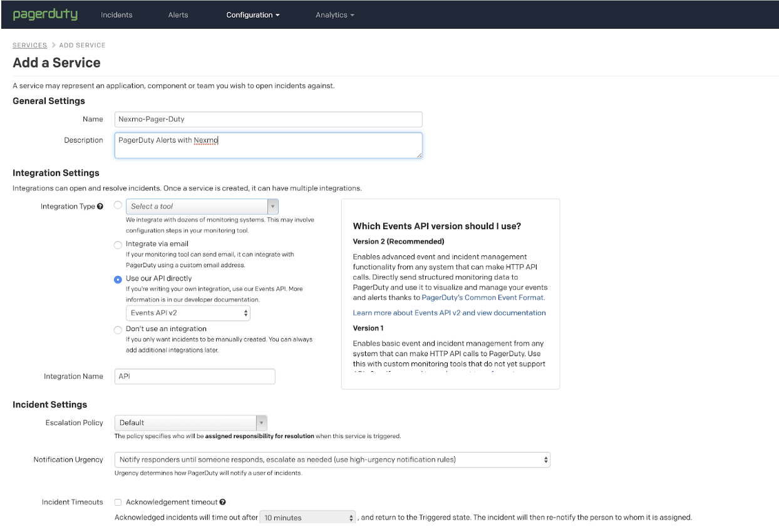Viewport: 779px width, 532px height.
Task: Open 'Learn more about Events API v2' link
Action: (x=449, y=313)
